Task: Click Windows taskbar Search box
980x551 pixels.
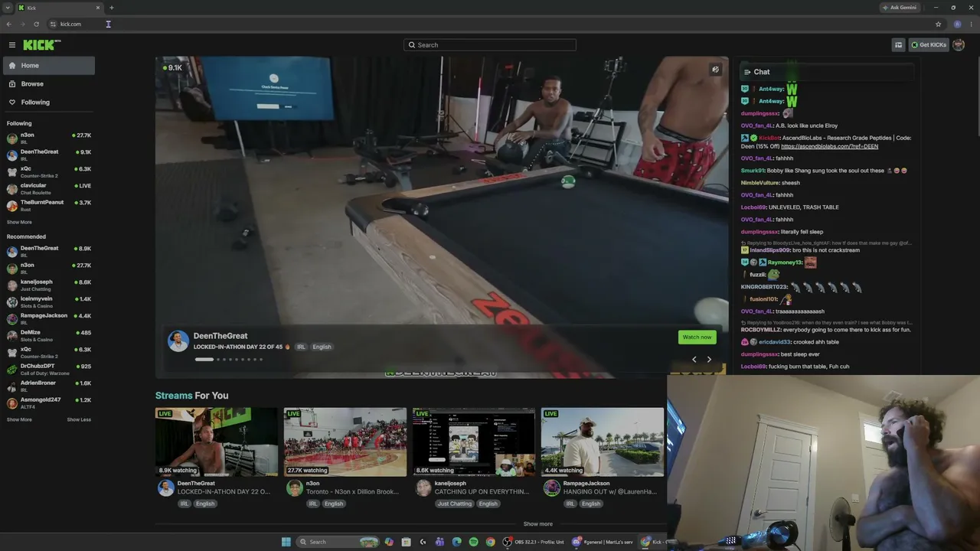Action: [338, 542]
